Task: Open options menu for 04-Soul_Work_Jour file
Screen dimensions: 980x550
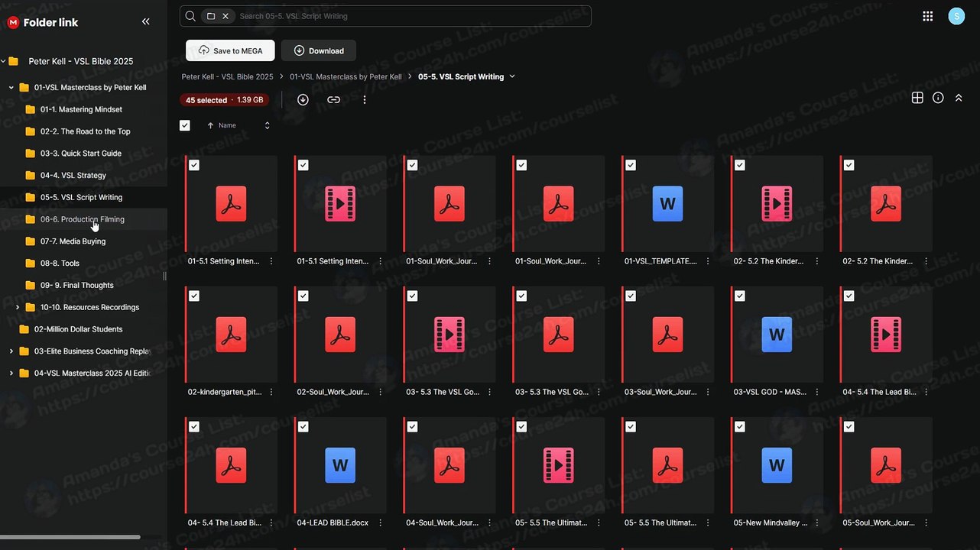Action: click(490, 523)
